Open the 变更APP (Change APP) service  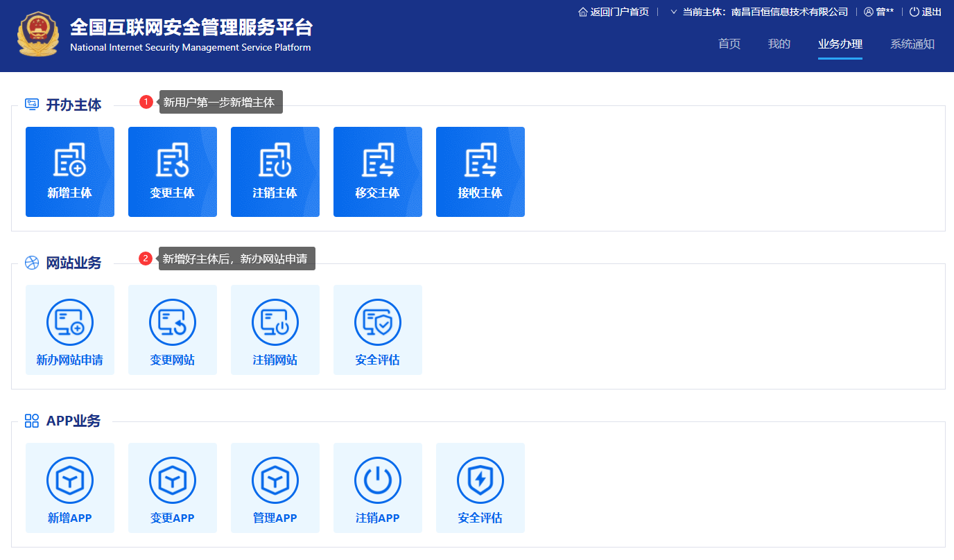coord(172,488)
